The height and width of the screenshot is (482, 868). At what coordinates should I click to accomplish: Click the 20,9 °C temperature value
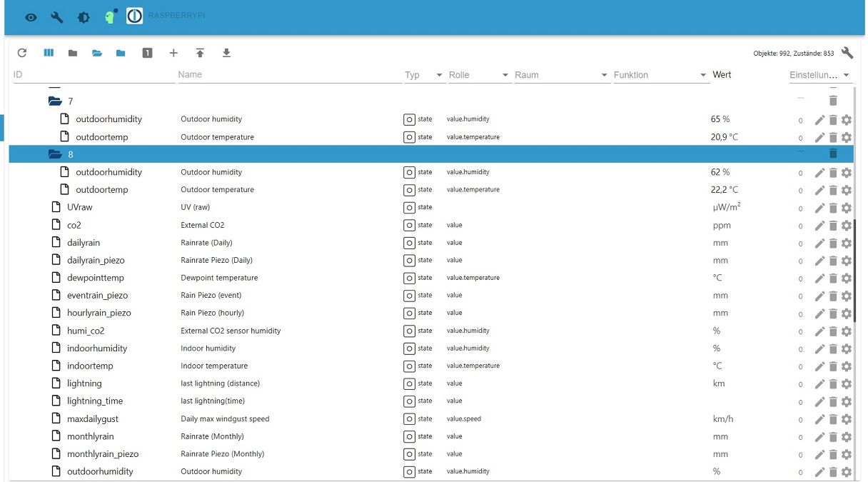tap(725, 137)
